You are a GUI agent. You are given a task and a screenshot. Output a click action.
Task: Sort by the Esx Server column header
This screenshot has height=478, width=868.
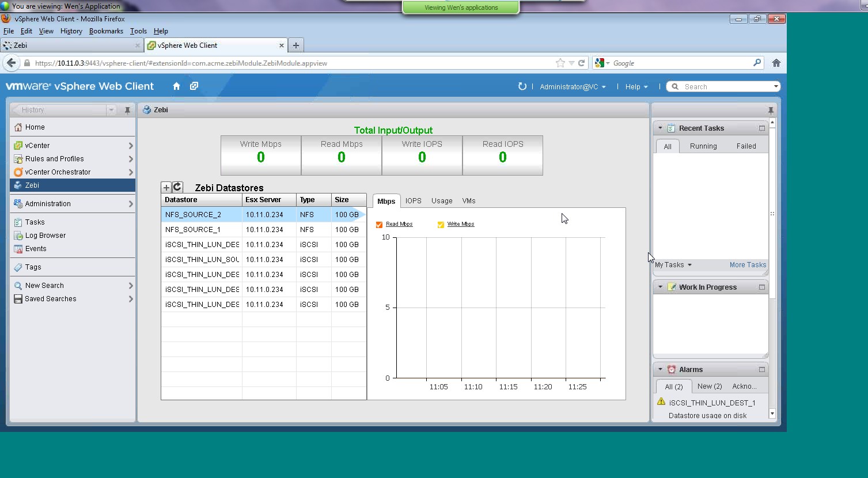tap(269, 200)
